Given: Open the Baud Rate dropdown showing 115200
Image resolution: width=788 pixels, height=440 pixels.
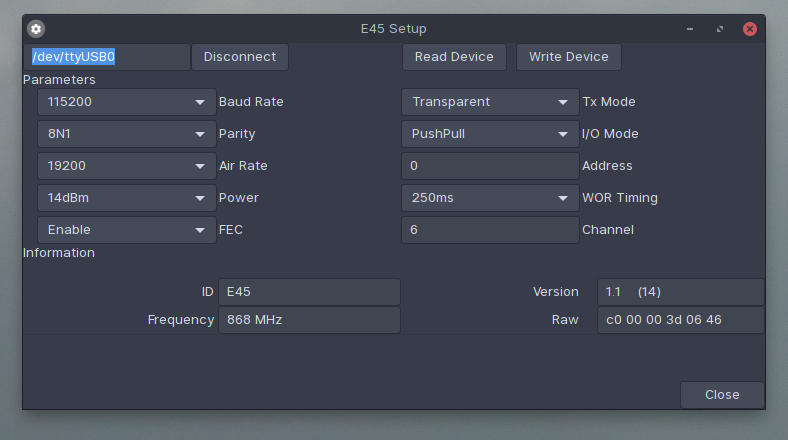Looking at the screenshot, I should point(127,102).
